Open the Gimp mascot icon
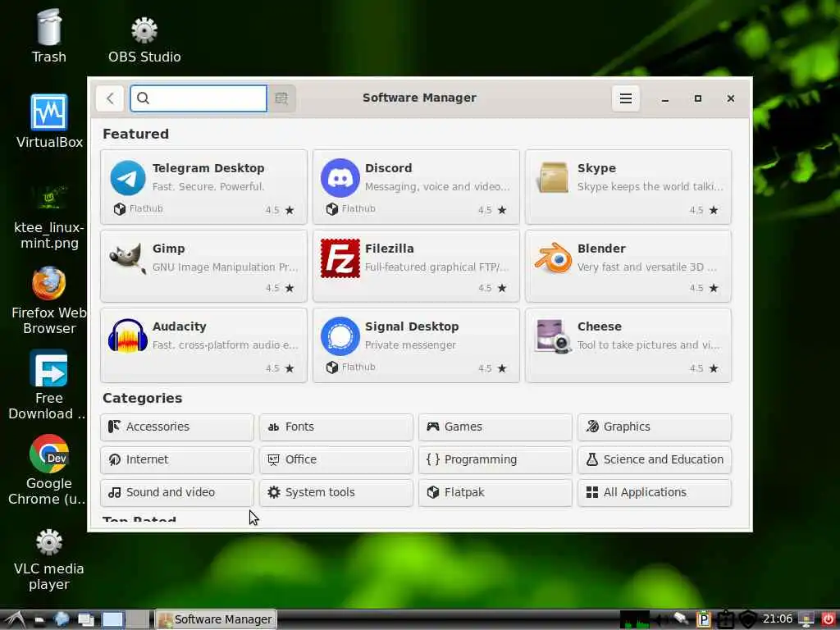 click(x=127, y=258)
